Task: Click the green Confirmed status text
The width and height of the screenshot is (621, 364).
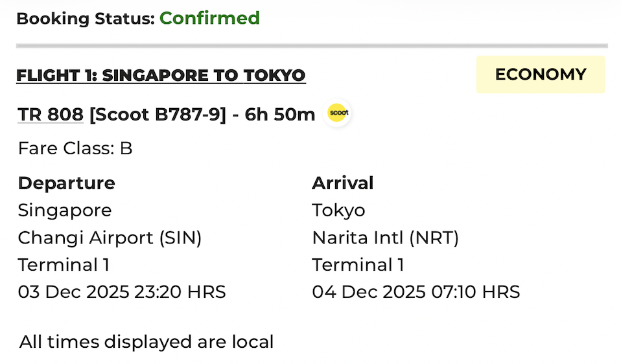Action: pyautogui.click(x=209, y=18)
